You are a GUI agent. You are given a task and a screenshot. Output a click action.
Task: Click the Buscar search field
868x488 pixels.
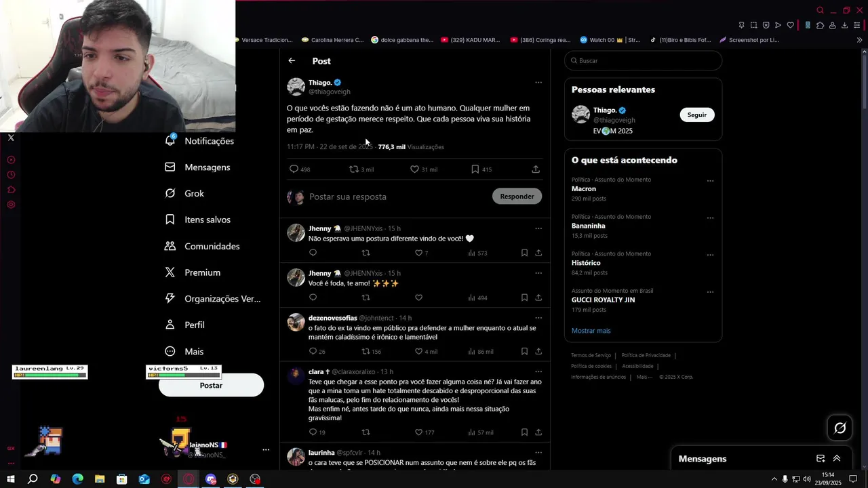click(644, 60)
